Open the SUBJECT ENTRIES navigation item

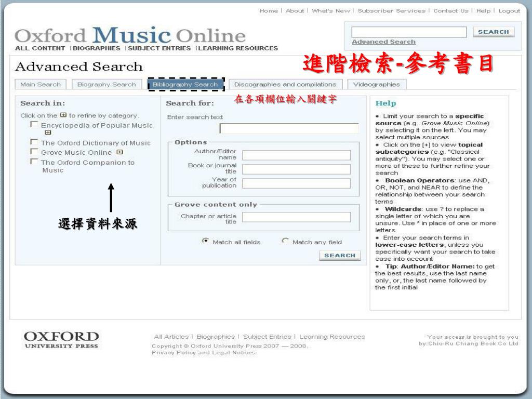click(x=159, y=48)
